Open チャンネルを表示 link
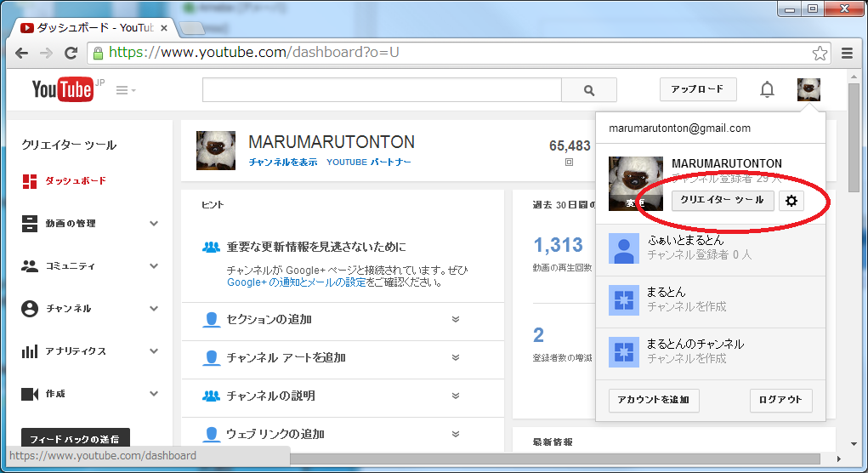The width and height of the screenshot is (868, 473). coord(283,162)
